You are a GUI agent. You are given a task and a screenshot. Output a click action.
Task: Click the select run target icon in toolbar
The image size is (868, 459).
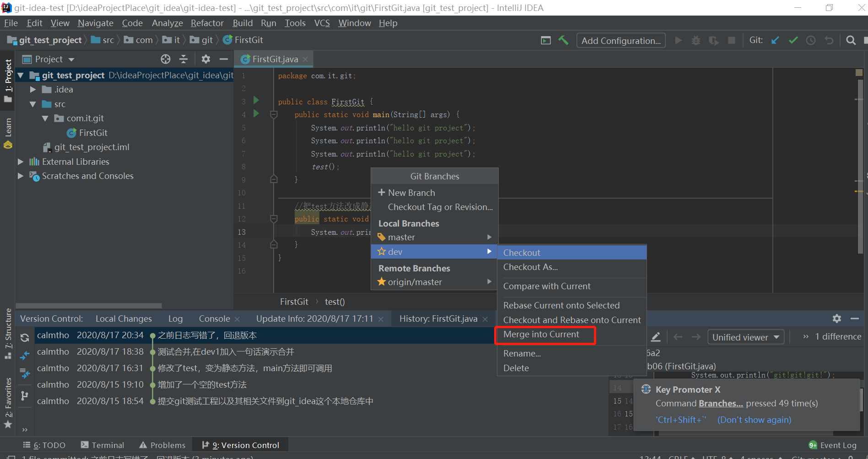(x=546, y=40)
